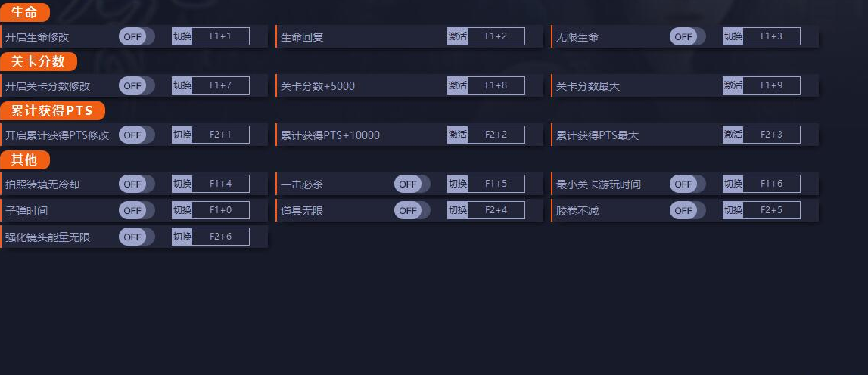
Task: Toggle 胶卷不减 switch on
Action: (x=687, y=210)
